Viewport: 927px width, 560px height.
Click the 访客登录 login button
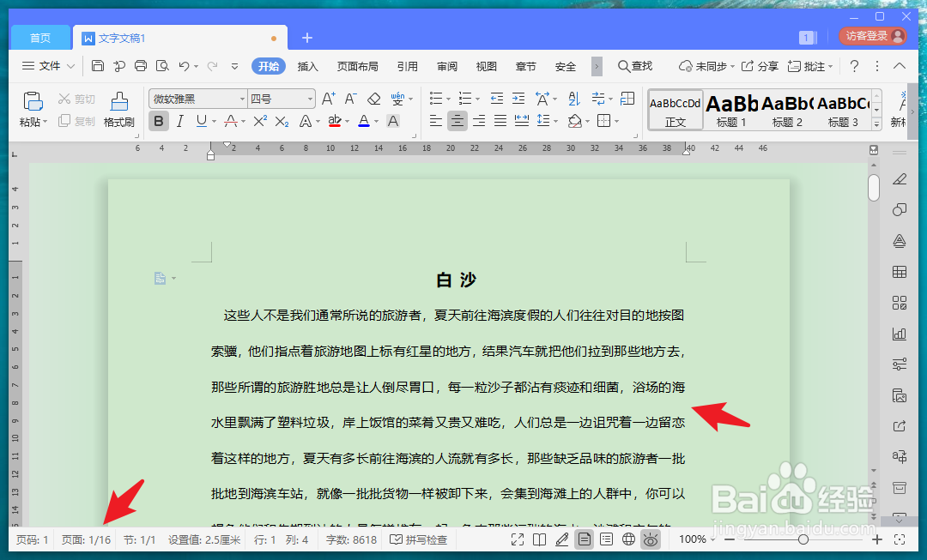pyautogui.click(x=873, y=36)
